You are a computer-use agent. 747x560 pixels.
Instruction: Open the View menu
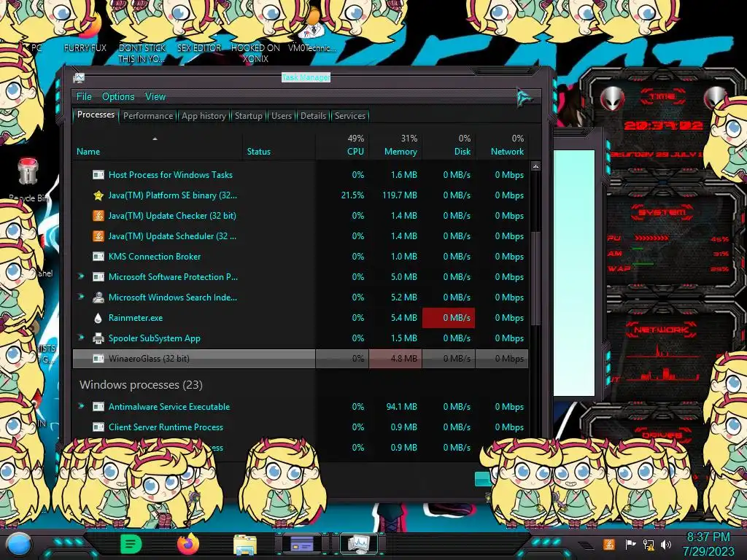[155, 97]
